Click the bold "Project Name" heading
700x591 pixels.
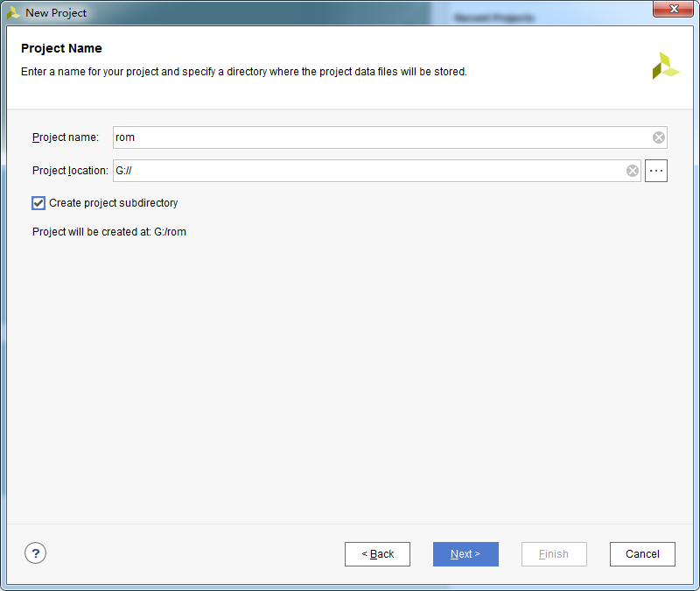pyautogui.click(x=61, y=48)
